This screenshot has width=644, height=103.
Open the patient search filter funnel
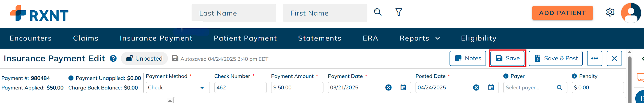[399, 12]
